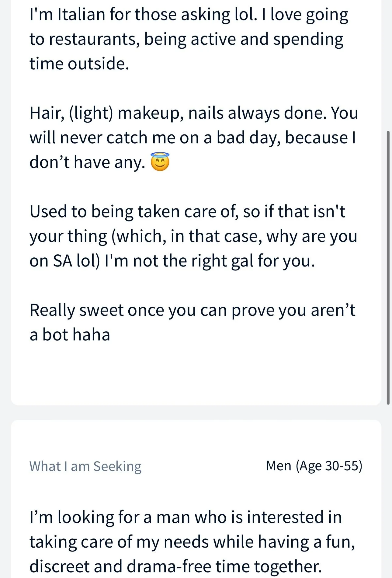Click the line "your thing (which, in that case"
The height and width of the screenshot is (578, 392).
pyautogui.click(x=193, y=236)
